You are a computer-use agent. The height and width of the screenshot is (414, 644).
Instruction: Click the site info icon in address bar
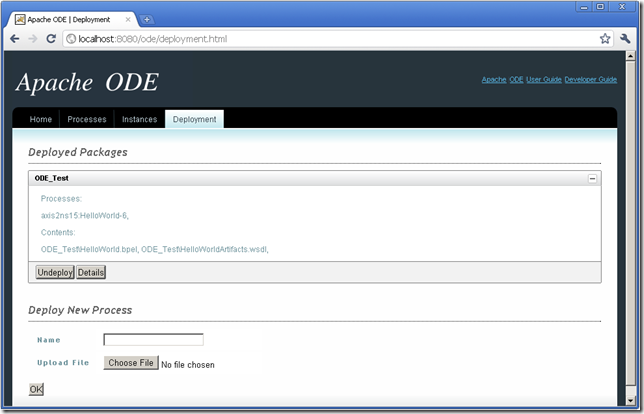(71, 39)
